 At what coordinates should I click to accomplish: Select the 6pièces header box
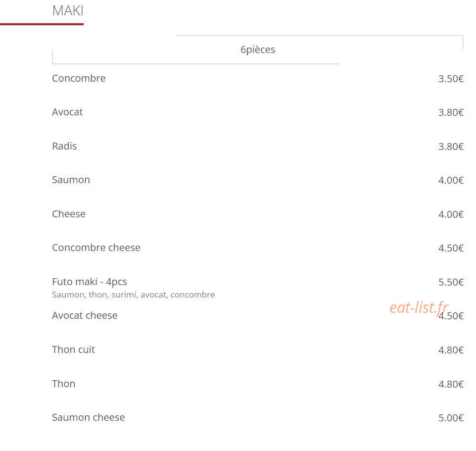click(258, 50)
